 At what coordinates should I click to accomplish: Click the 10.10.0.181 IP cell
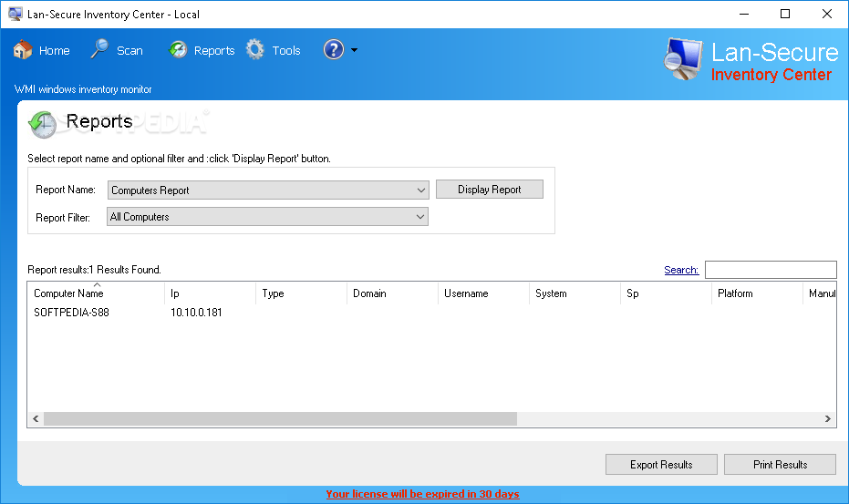[x=196, y=313]
